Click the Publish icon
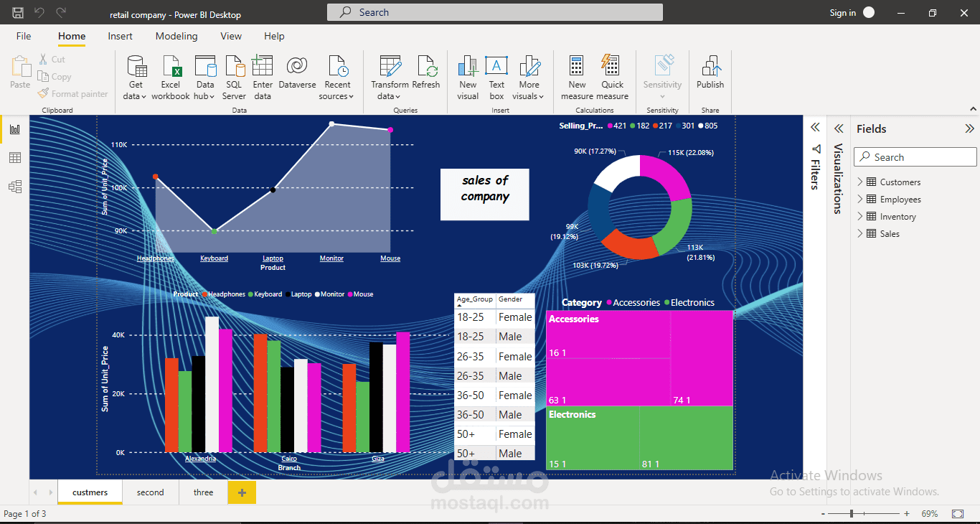The width and height of the screenshot is (980, 524). [710, 67]
